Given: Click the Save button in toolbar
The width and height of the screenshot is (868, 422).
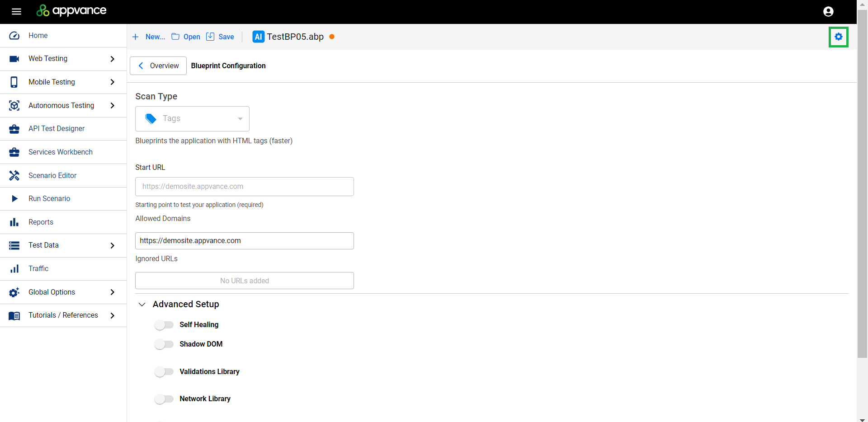Looking at the screenshot, I should (221, 37).
